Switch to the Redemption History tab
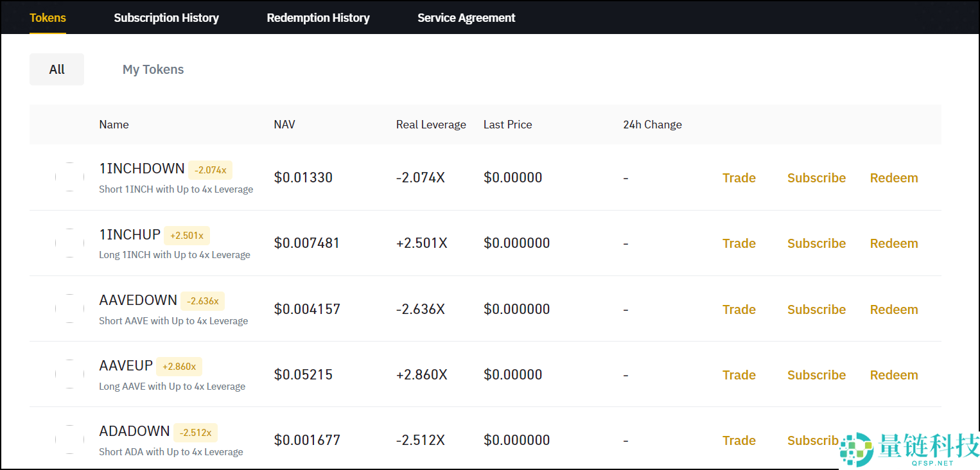980x470 pixels. pyautogui.click(x=318, y=18)
